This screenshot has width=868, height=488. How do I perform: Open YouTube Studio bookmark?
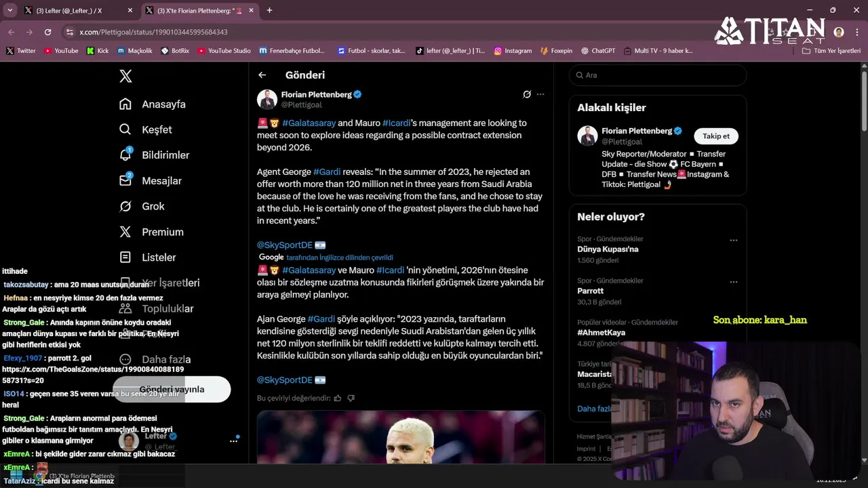tap(224, 51)
